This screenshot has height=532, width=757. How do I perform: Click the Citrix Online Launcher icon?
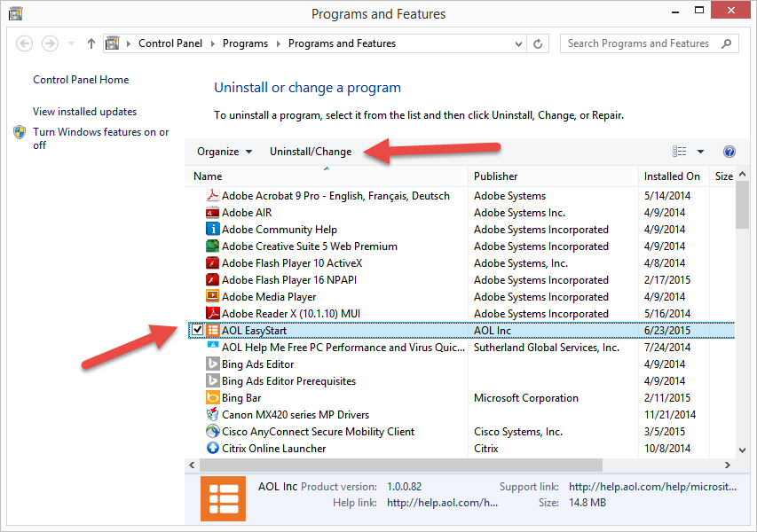(212, 448)
